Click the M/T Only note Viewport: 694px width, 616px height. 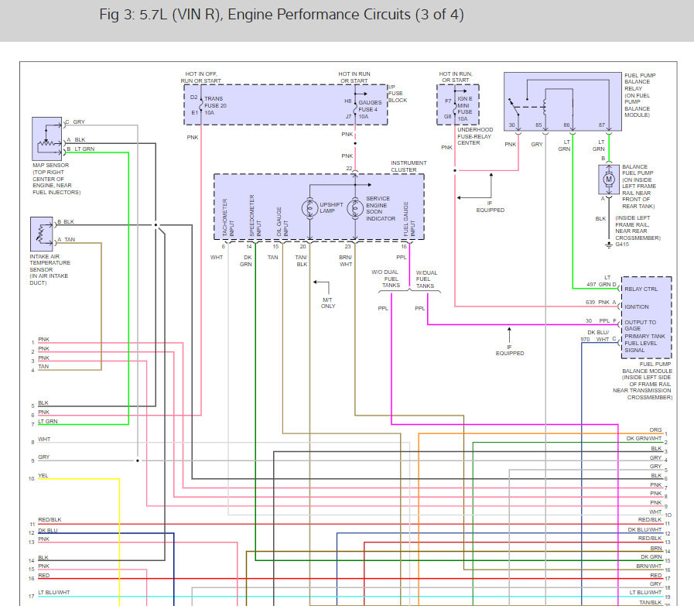pyautogui.click(x=329, y=302)
